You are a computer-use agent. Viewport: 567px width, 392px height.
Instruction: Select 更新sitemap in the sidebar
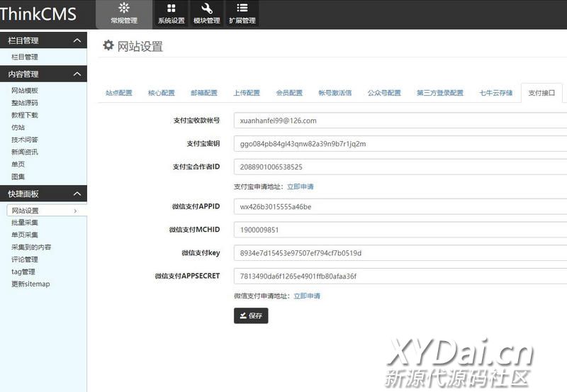pos(30,284)
